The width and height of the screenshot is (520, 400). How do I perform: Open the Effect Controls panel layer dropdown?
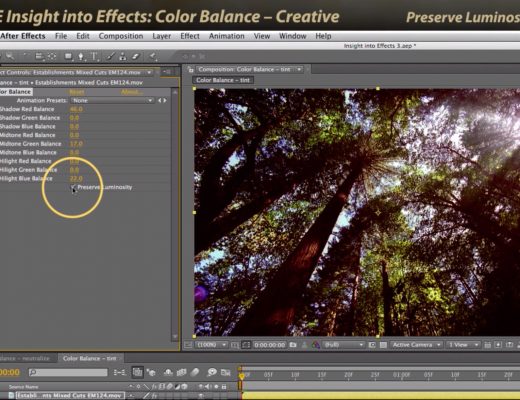pyautogui.click(x=149, y=72)
